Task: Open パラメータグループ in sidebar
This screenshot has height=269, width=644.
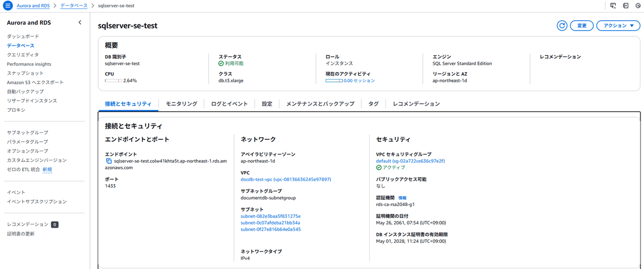Action: coord(28,142)
